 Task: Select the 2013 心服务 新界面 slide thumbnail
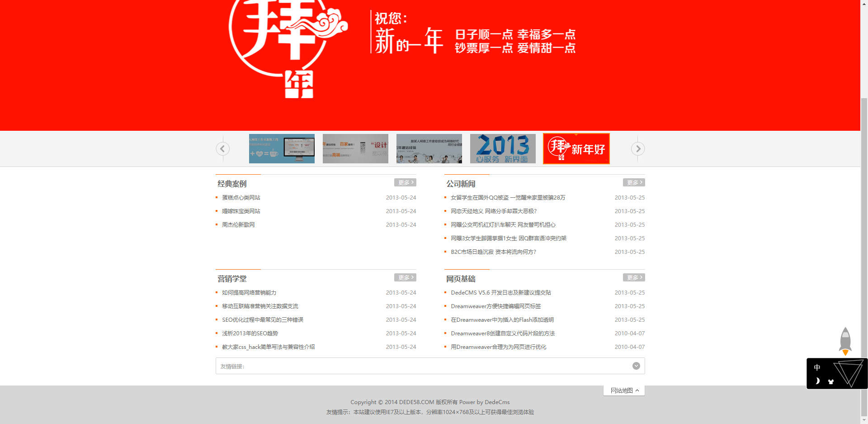503,148
